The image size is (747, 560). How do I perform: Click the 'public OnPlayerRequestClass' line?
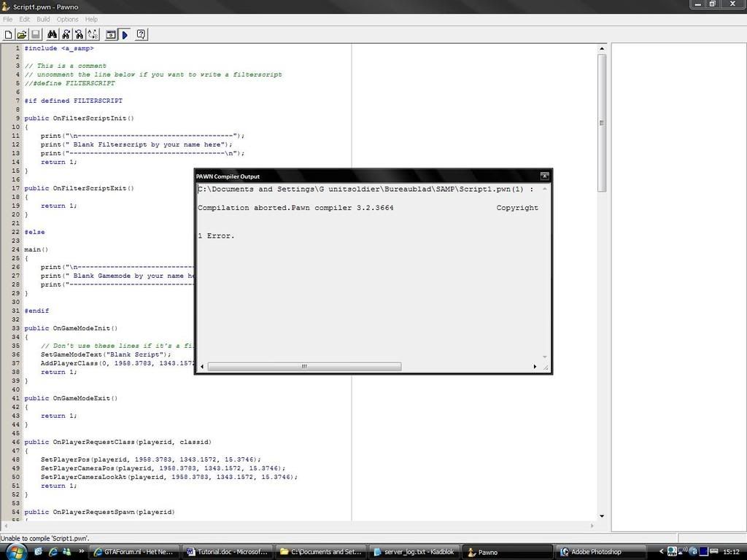[117, 442]
